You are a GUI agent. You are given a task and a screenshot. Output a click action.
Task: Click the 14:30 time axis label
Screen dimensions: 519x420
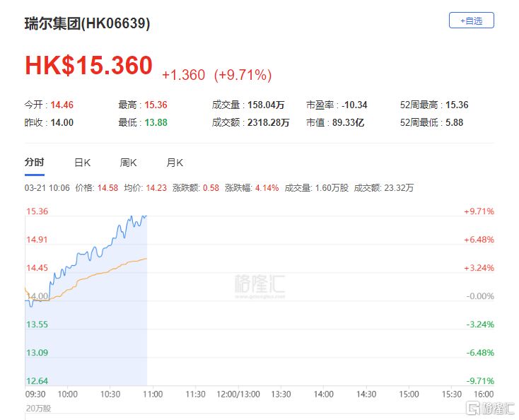366,394
